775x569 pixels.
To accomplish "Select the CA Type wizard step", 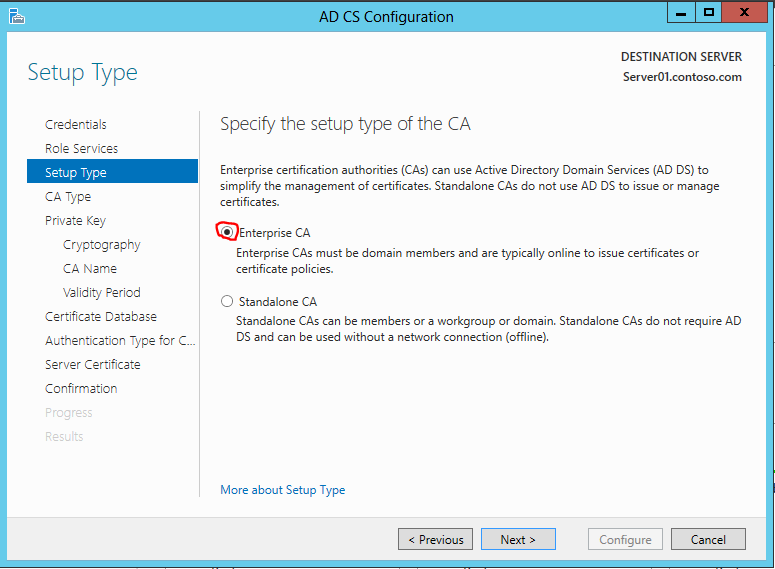I will click(68, 196).
